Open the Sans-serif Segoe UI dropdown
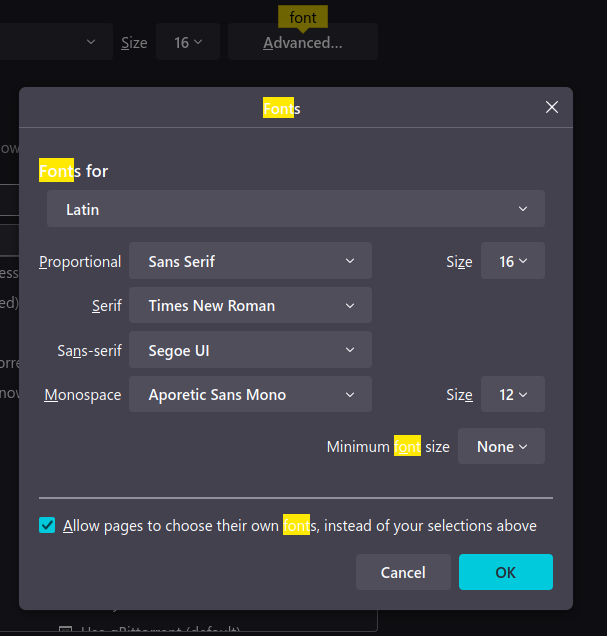Viewport: 607px width, 636px height. 250,350
